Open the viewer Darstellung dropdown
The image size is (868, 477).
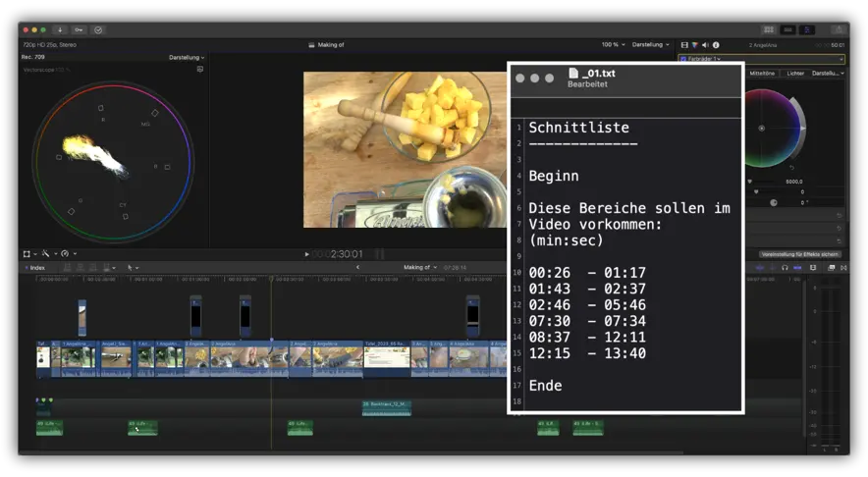pos(650,45)
